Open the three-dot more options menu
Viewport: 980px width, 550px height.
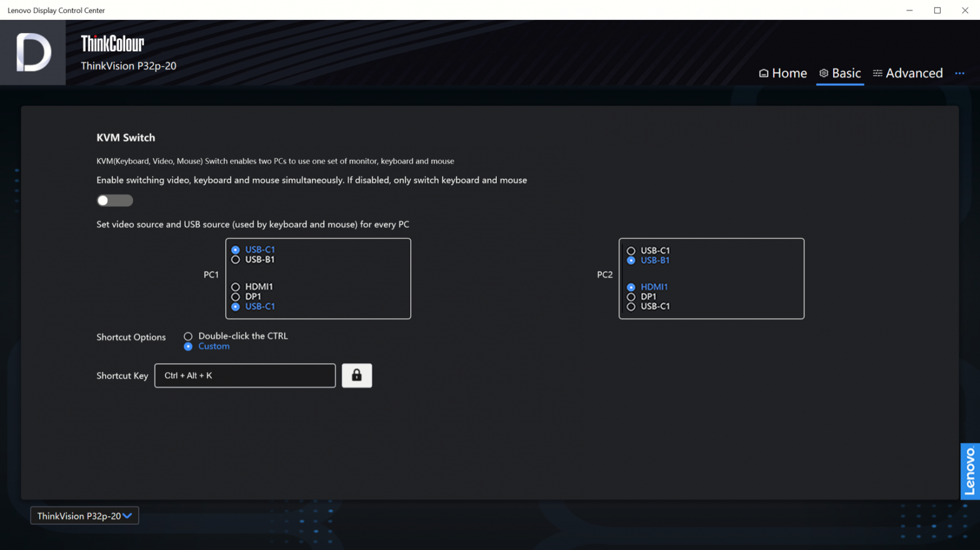pos(959,74)
